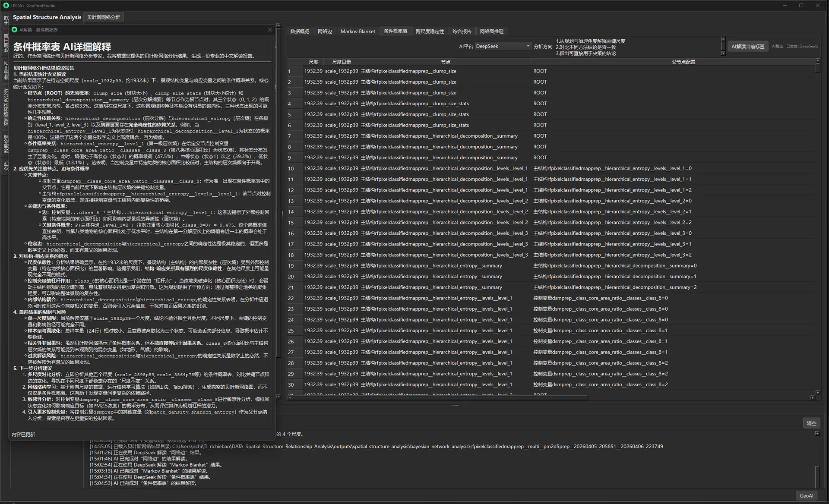Close the AI解读 条件概率表 dialog
This screenshot has height=504, width=829.
270,30
